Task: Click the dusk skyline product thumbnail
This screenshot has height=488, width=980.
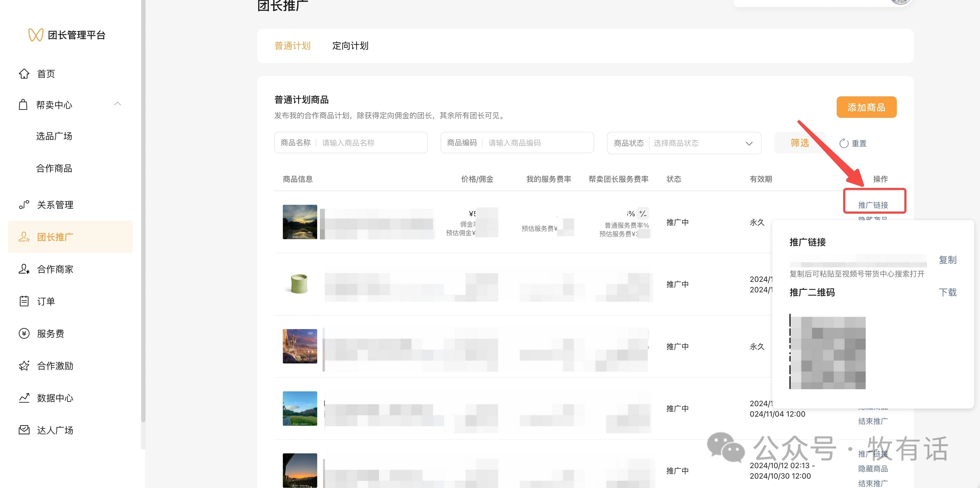Action: click(300, 471)
